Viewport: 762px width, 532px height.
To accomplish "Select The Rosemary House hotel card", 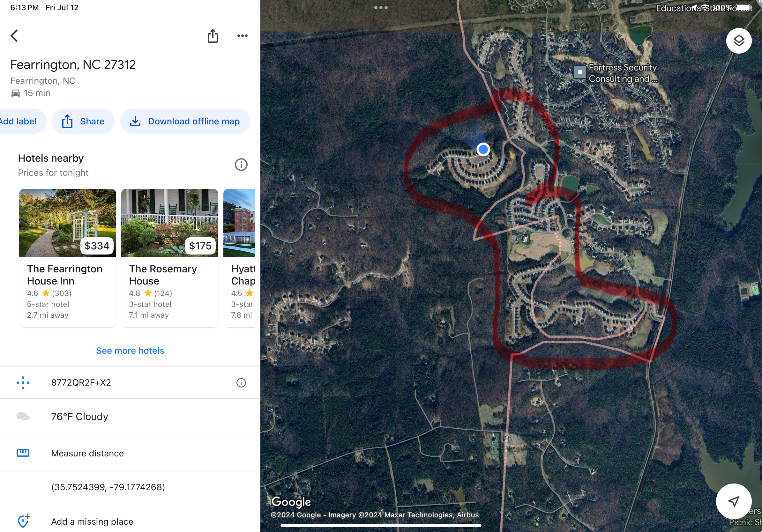I will [169, 258].
